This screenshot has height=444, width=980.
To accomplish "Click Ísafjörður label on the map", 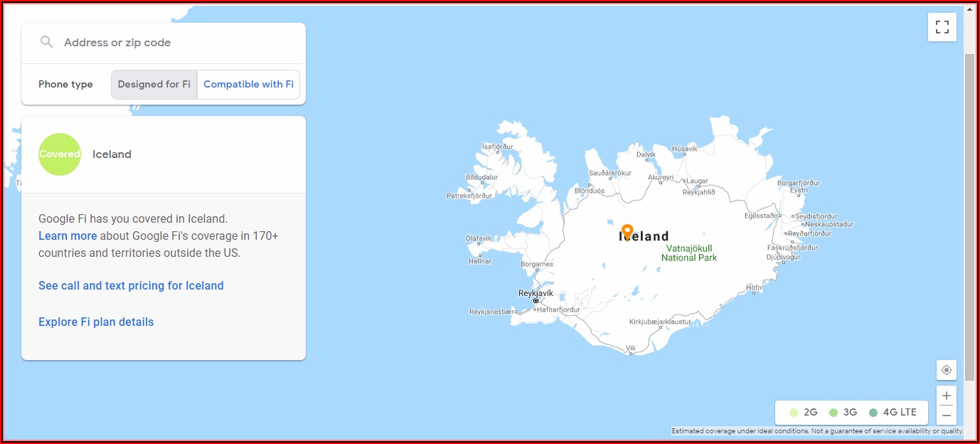I will click(x=497, y=147).
